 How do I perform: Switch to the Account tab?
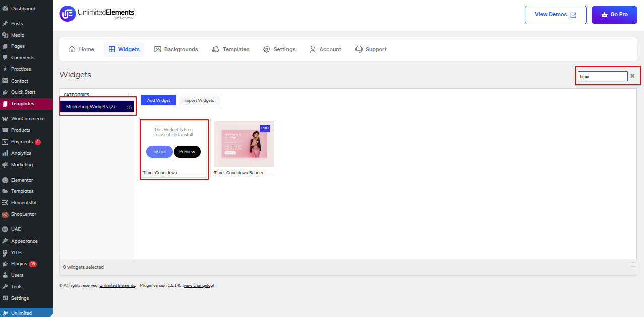[x=325, y=49]
